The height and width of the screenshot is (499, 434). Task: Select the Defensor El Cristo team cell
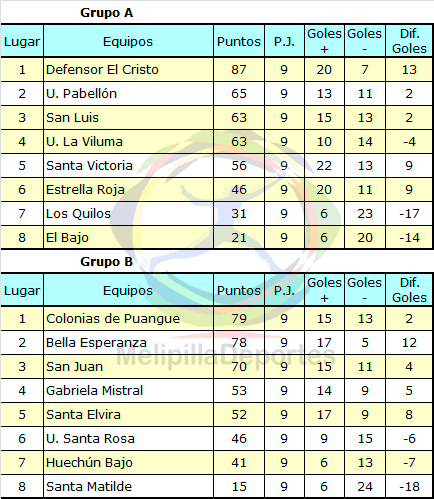[x=128, y=70]
